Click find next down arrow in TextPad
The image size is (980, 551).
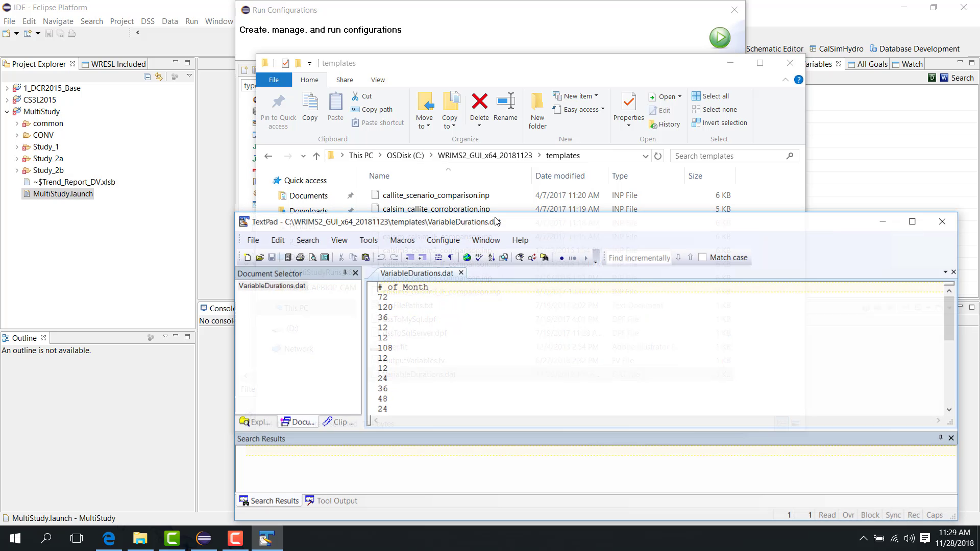[678, 258]
